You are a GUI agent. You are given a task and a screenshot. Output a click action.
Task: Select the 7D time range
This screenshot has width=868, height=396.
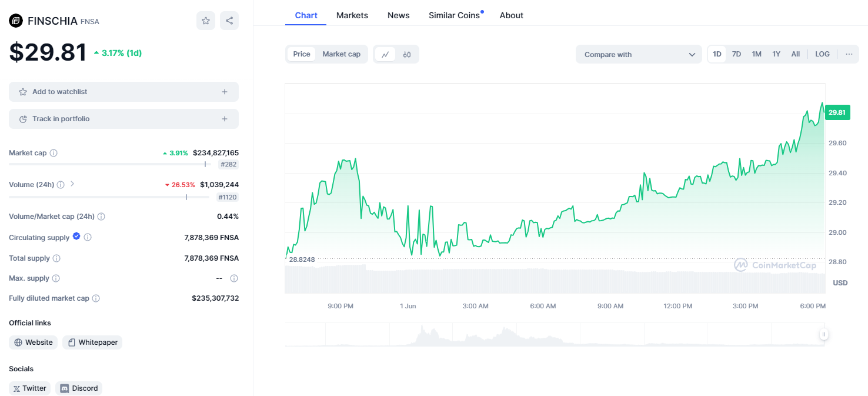pos(736,54)
